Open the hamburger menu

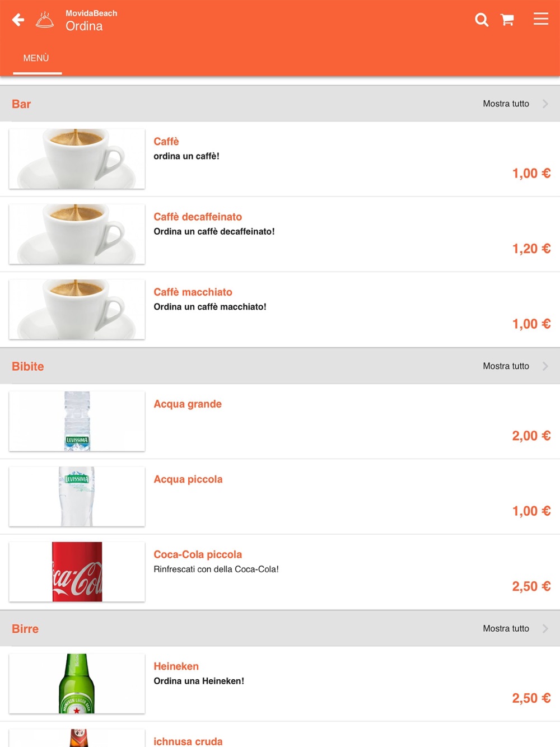[x=540, y=19]
